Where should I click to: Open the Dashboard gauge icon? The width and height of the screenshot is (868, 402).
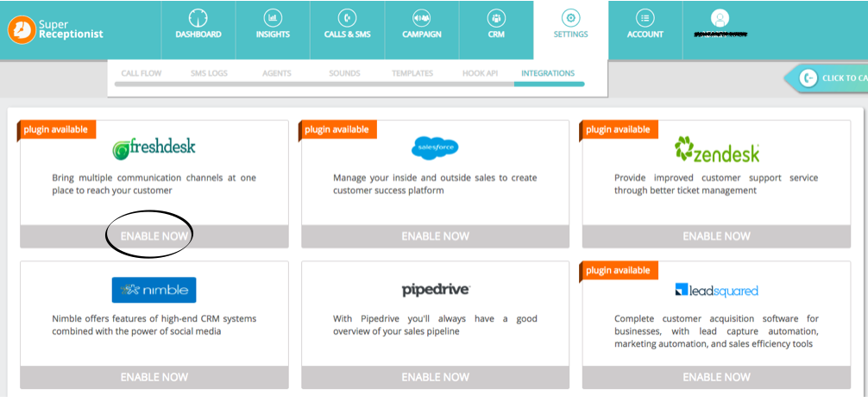[x=198, y=18]
